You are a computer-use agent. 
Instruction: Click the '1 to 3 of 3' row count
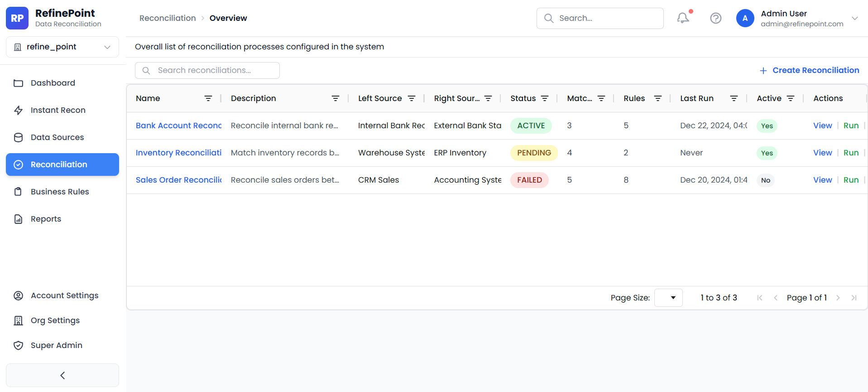pos(719,298)
